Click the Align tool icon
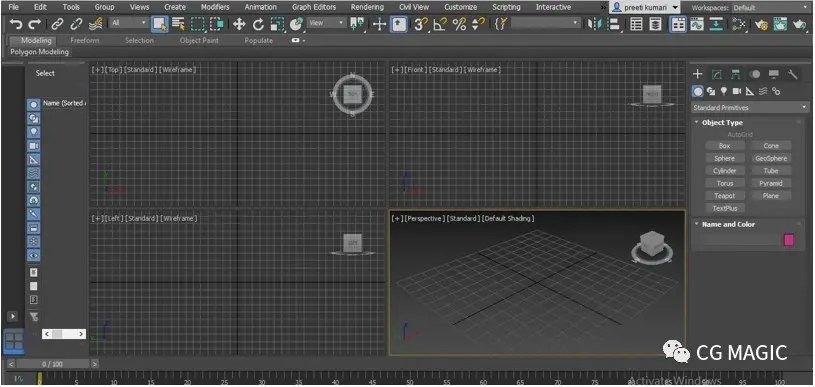The width and height of the screenshot is (815, 387). click(614, 24)
